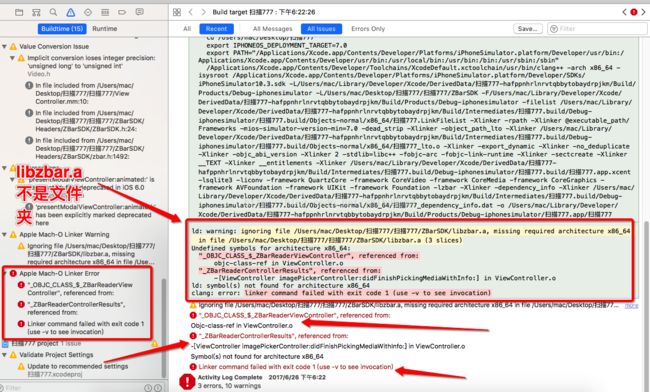Jump to previous issue arrow at top right
The width and height of the screenshot is (650, 392).
pyautogui.click(x=624, y=12)
